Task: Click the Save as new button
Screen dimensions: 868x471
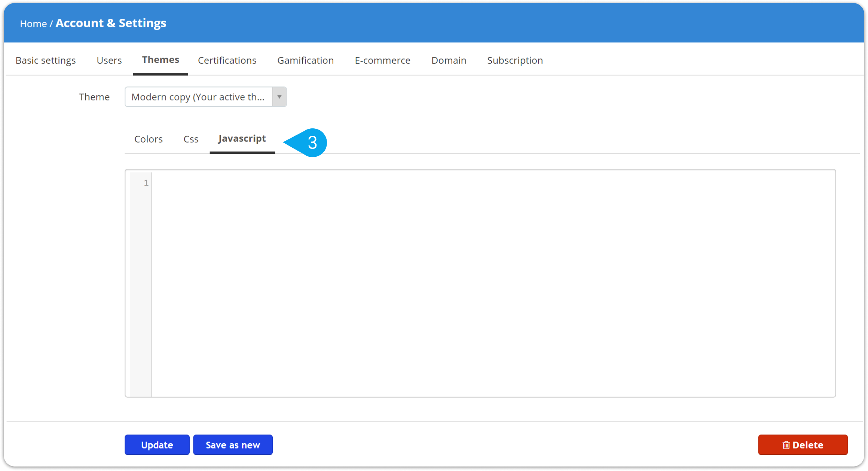Action: click(x=233, y=445)
